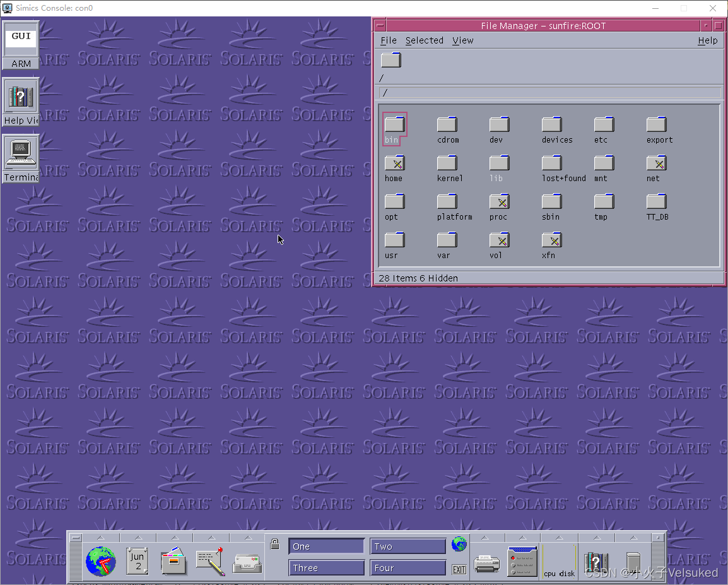
Task: Select the locked home folder icon
Action: (395, 163)
